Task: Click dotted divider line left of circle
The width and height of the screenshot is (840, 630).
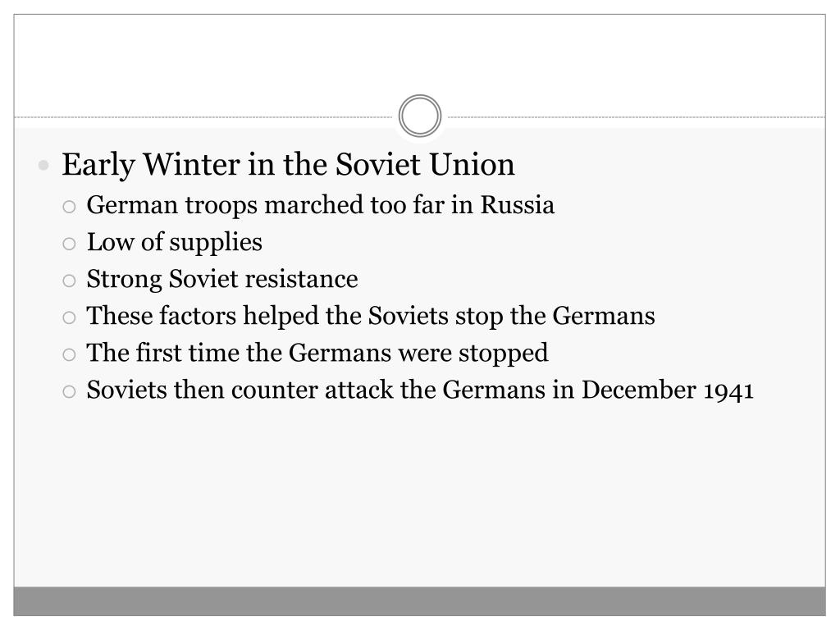Action: (x=205, y=117)
